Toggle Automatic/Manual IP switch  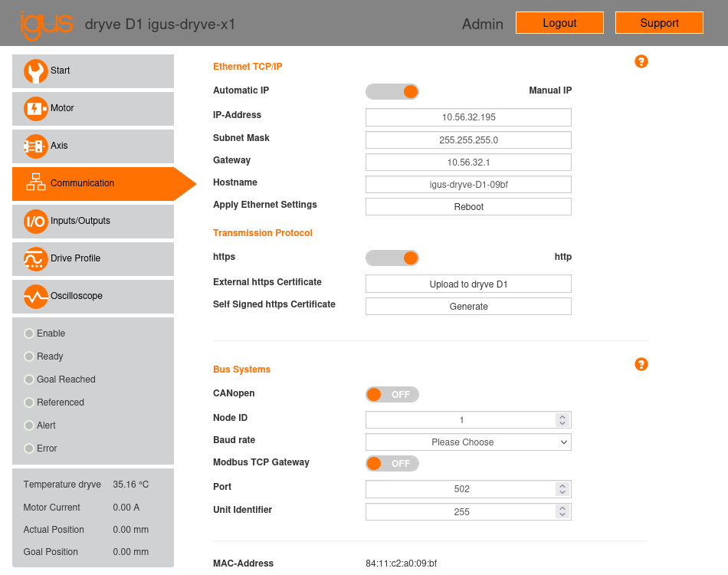(392, 92)
